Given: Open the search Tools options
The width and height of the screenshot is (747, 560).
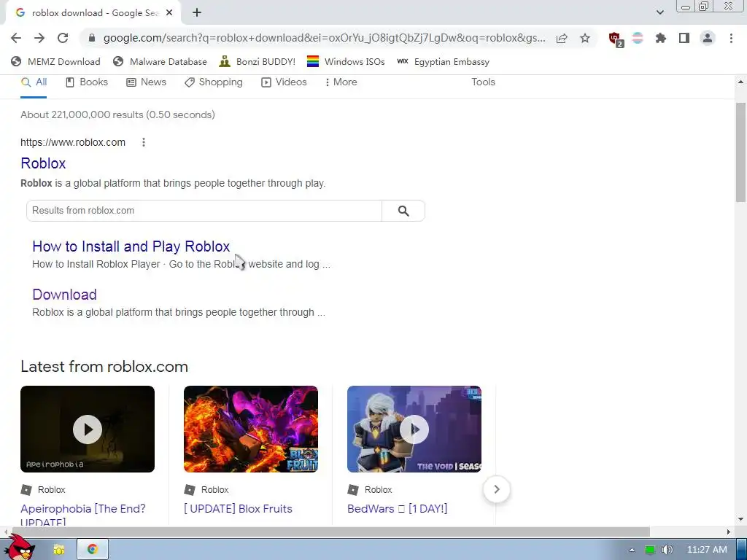Looking at the screenshot, I should coord(483,82).
